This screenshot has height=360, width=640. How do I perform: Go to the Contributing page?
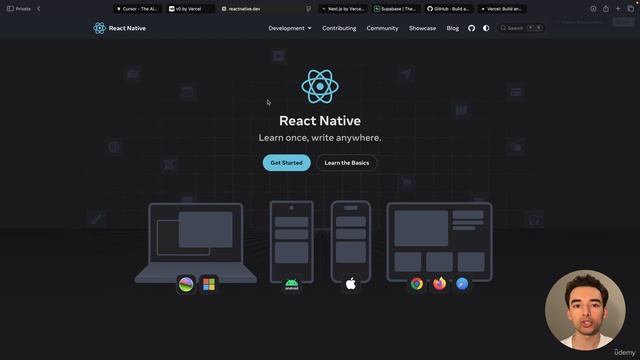pyautogui.click(x=339, y=28)
